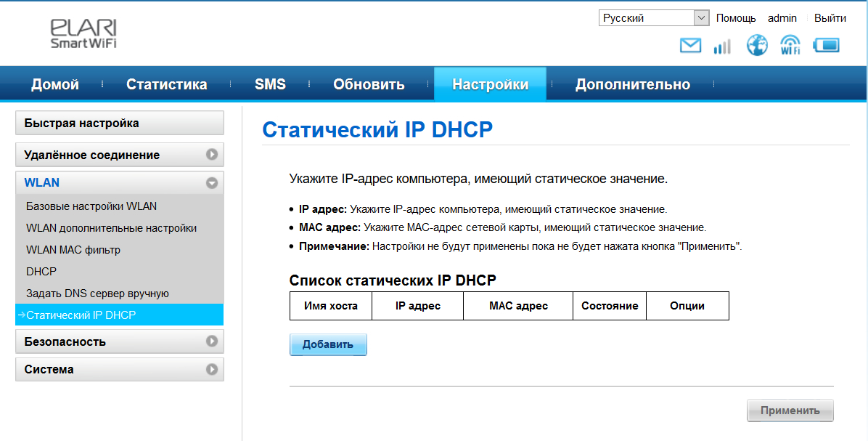Click the Выйти logout link
This screenshot has width=868, height=441.
point(830,18)
